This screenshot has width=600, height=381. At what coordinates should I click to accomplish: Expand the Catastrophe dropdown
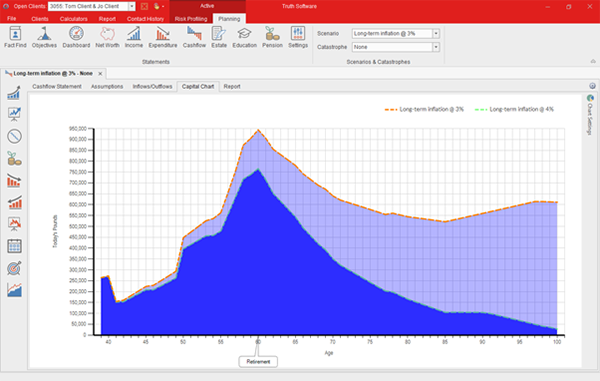pyautogui.click(x=436, y=47)
